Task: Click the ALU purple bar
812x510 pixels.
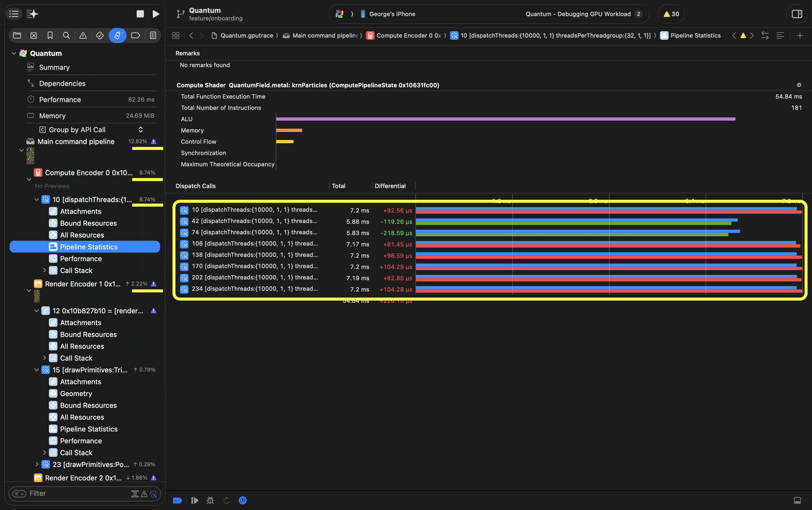Action: click(x=505, y=119)
